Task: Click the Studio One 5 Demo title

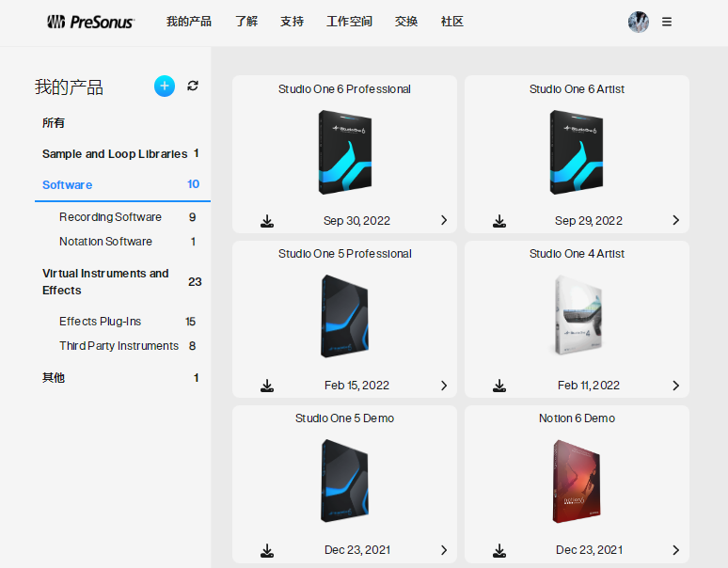Action: coord(344,418)
